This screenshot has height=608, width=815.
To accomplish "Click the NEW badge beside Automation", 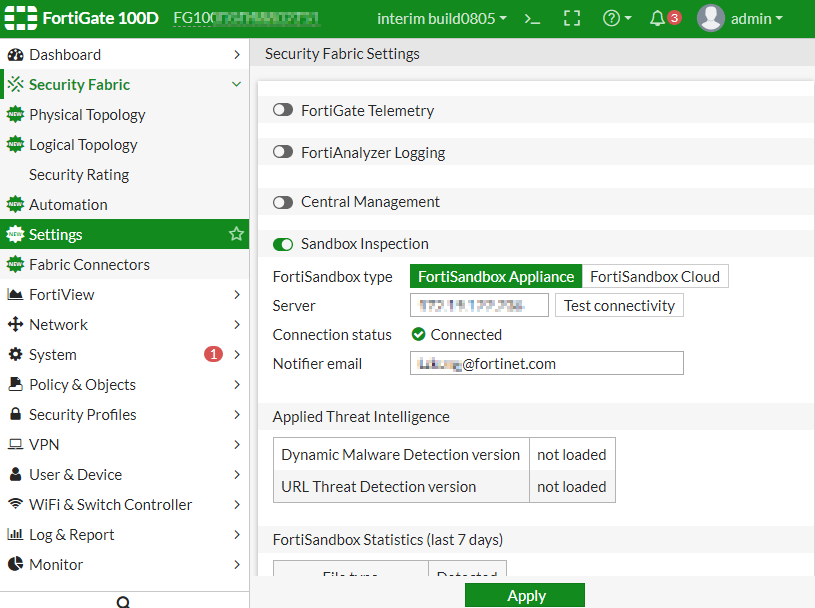I will point(16,205).
